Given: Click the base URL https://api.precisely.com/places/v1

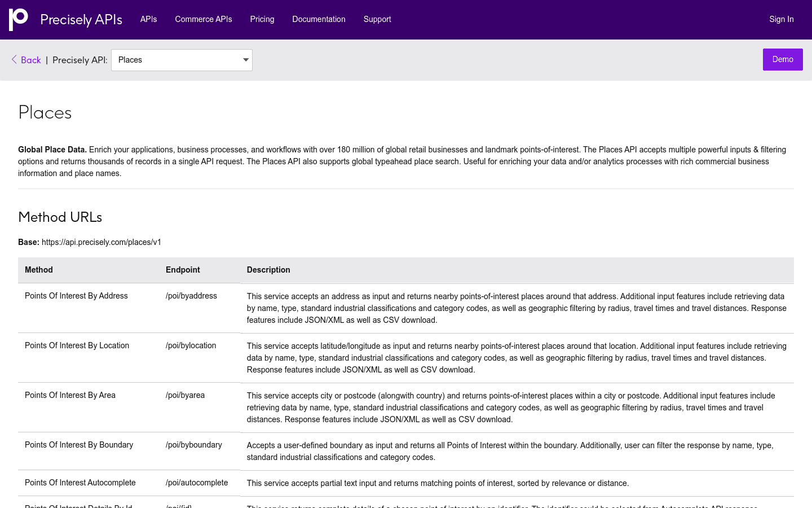Looking at the screenshot, I should [101, 242].
